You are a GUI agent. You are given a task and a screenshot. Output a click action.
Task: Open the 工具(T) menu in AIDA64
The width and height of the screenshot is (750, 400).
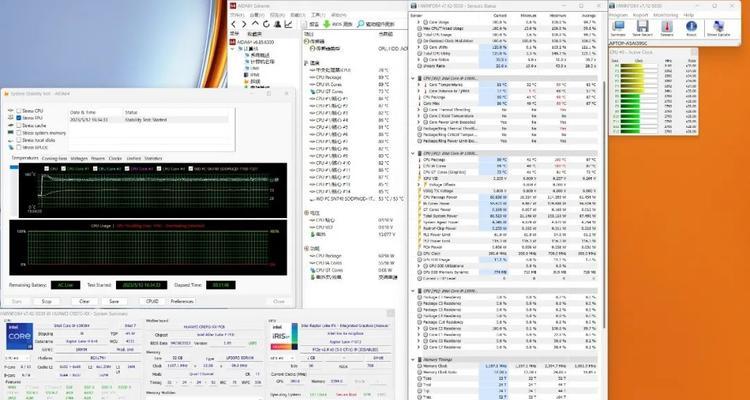pyautogui.click(x=318, y=15)
